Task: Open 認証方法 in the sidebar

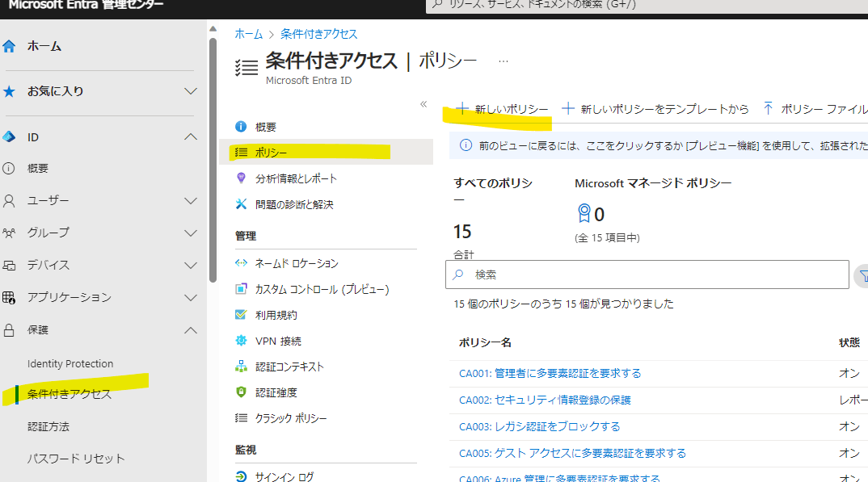Action: pos(48,427)
